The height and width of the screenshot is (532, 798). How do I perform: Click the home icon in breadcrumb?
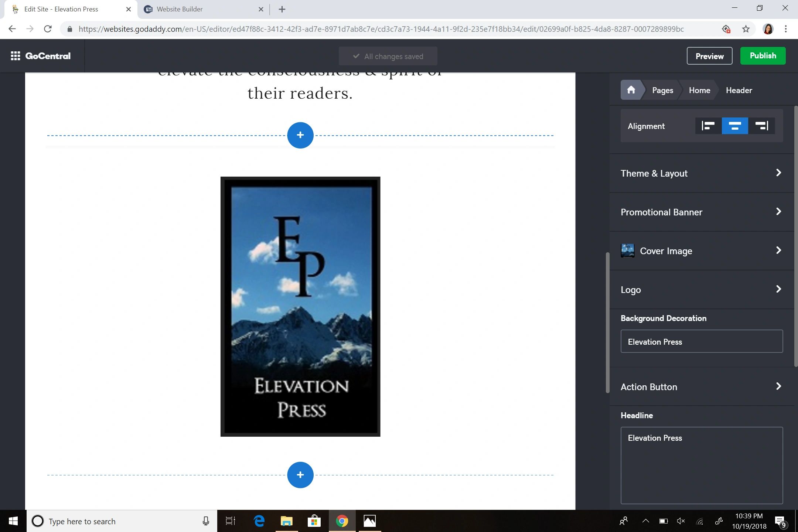click(x=631, y=90)
